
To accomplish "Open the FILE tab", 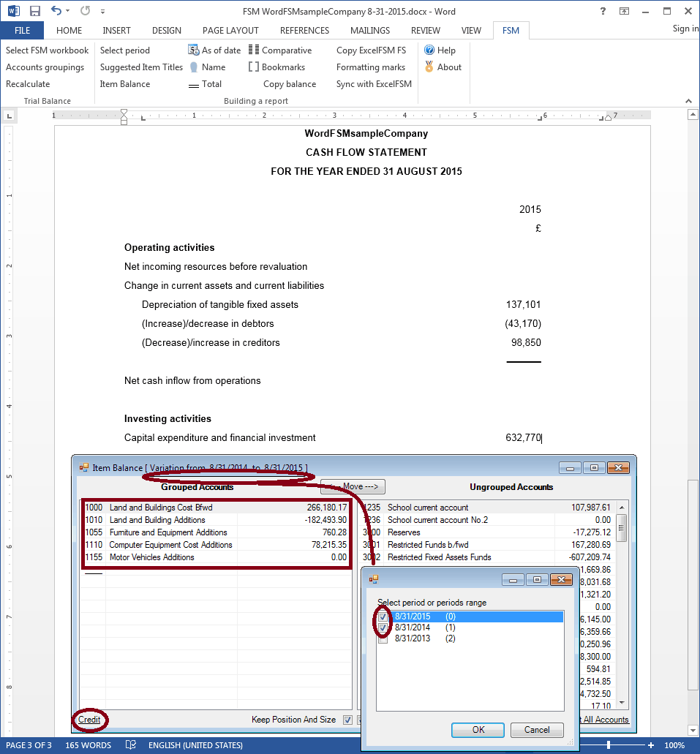I will click(x=22, y=30).
